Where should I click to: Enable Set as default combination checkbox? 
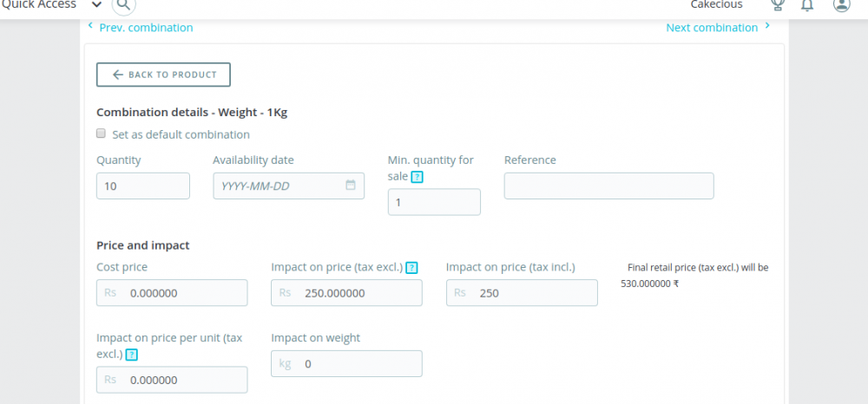point(102,134)
